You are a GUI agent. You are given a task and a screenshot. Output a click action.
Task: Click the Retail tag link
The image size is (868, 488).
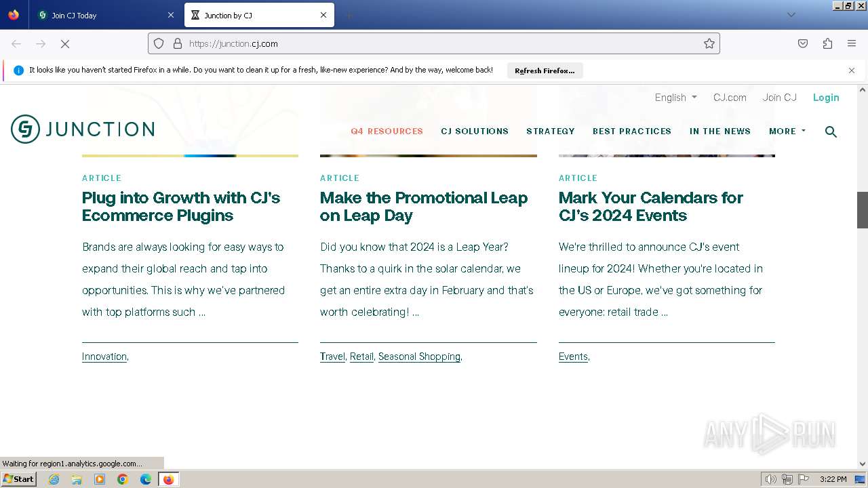pos(361,357)
